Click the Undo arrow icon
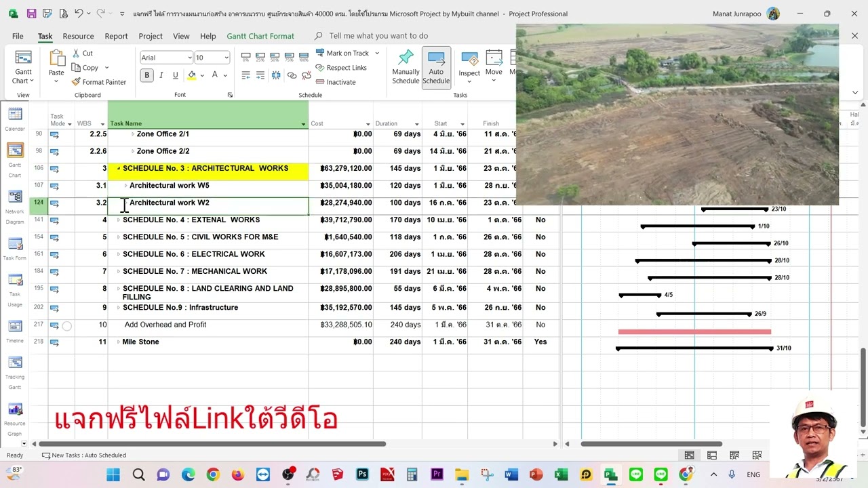868x488 pixels. [x=79, y=14]
